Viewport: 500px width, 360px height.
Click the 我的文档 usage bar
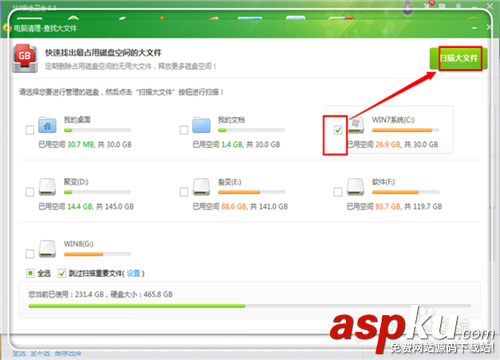[251, 130]
